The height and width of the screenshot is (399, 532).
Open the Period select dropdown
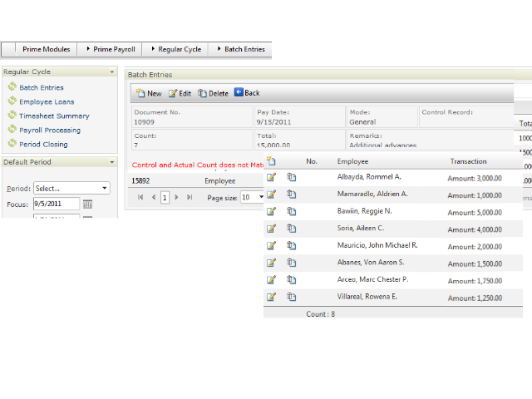[x=71, y=188]
